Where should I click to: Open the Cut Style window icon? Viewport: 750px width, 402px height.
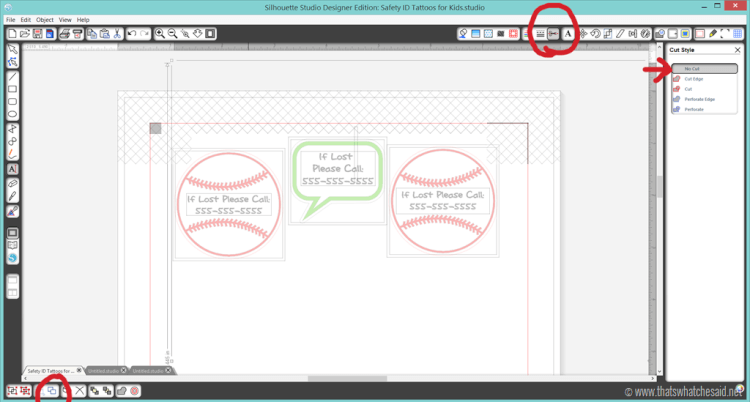coord(553,34)
